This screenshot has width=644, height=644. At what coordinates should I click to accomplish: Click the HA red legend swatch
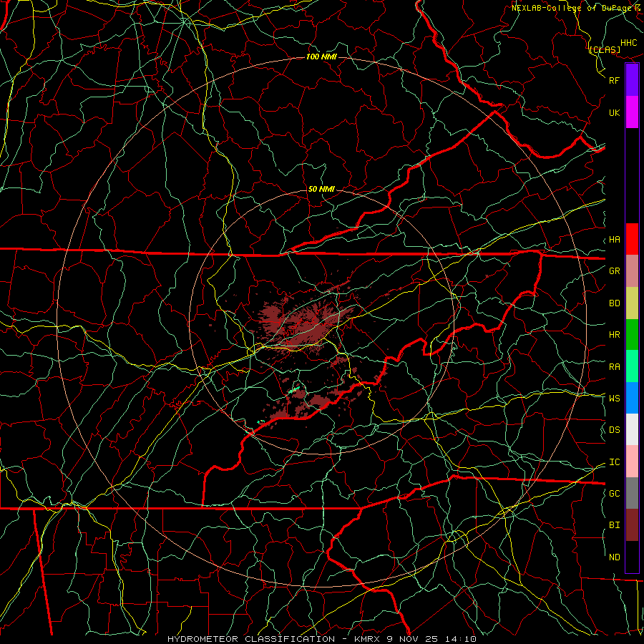tap(632, 239)
